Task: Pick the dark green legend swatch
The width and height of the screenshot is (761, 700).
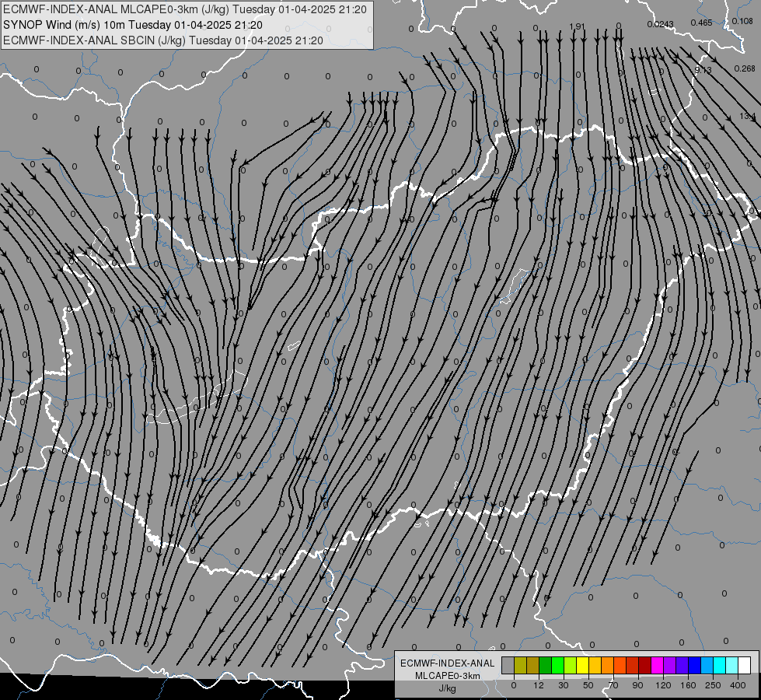Action: coord(545,665)
